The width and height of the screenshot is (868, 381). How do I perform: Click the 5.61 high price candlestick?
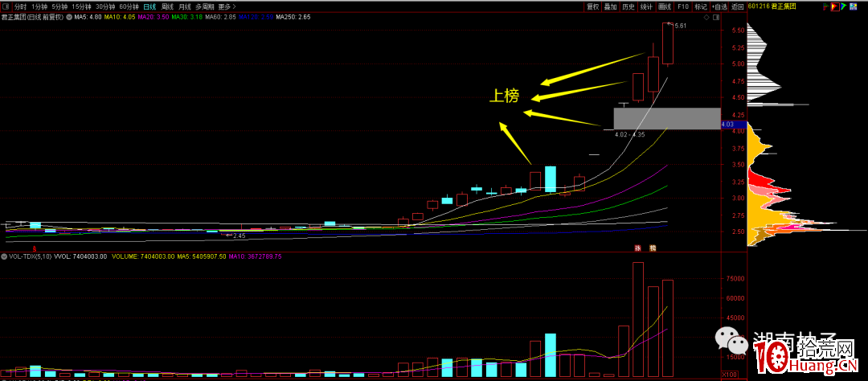pyautogui.click(x=667, y=44)
